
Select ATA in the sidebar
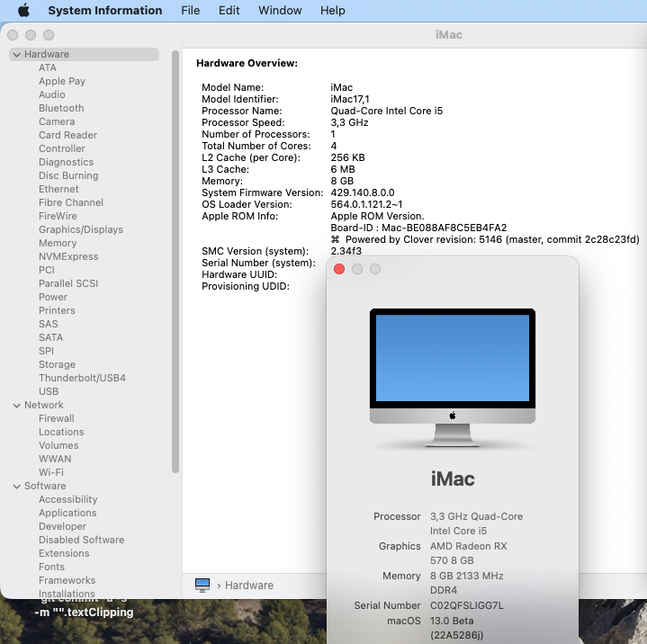click(48, 67)
